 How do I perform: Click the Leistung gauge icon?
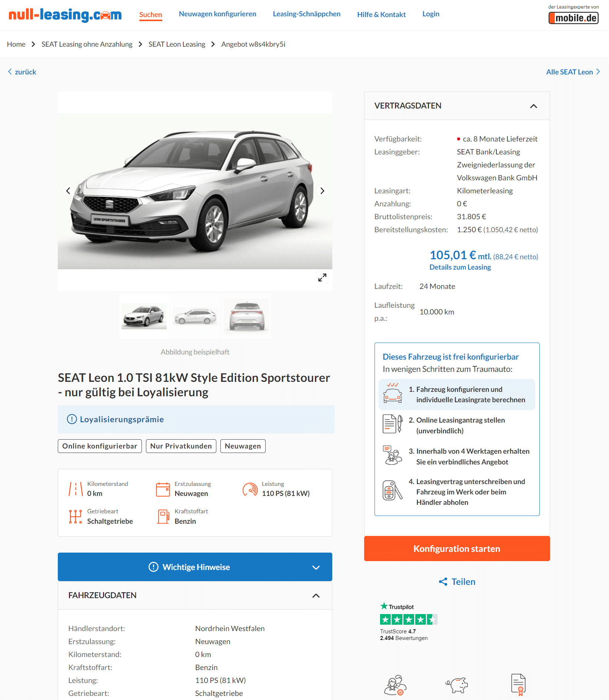coord(250,489)
